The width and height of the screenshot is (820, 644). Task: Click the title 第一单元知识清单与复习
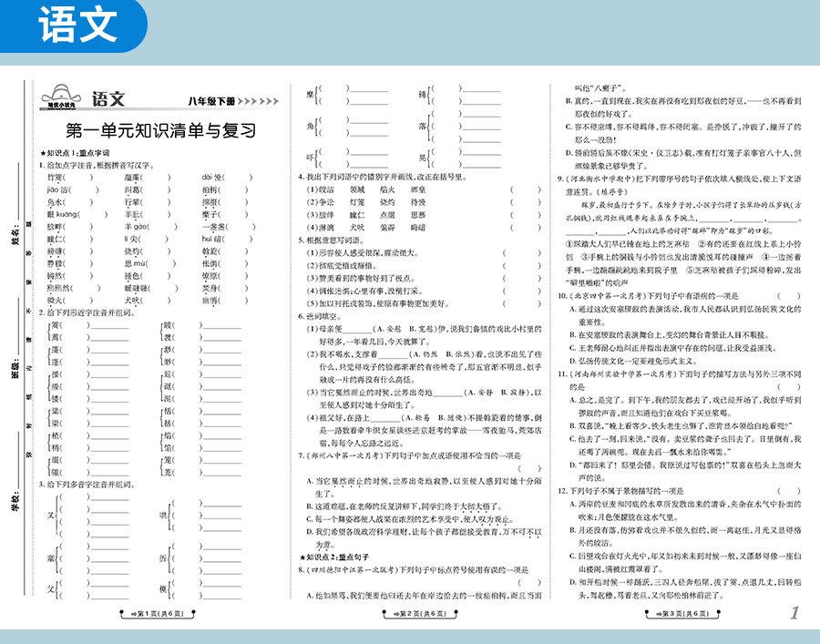click(x=160, y=130)
